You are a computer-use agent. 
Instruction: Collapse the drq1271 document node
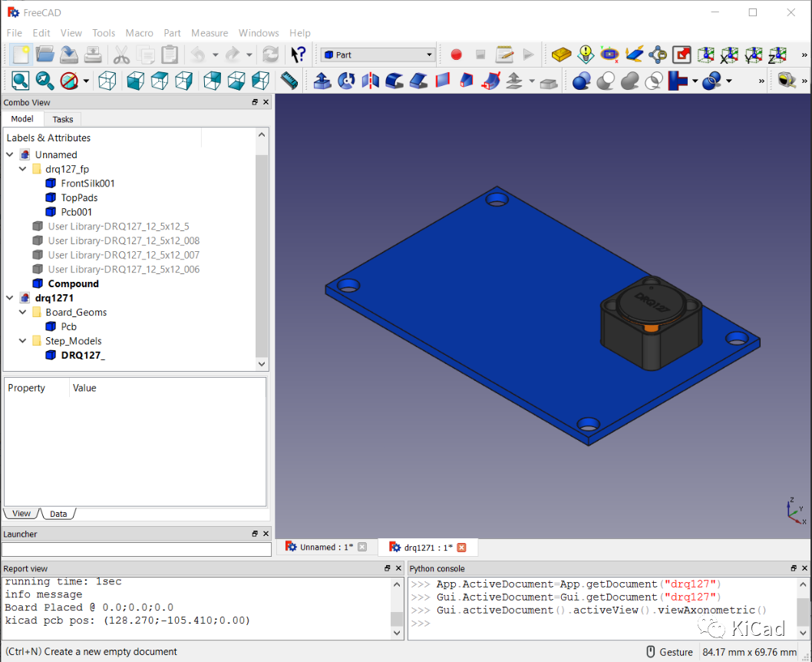click(x=10, y=298)
